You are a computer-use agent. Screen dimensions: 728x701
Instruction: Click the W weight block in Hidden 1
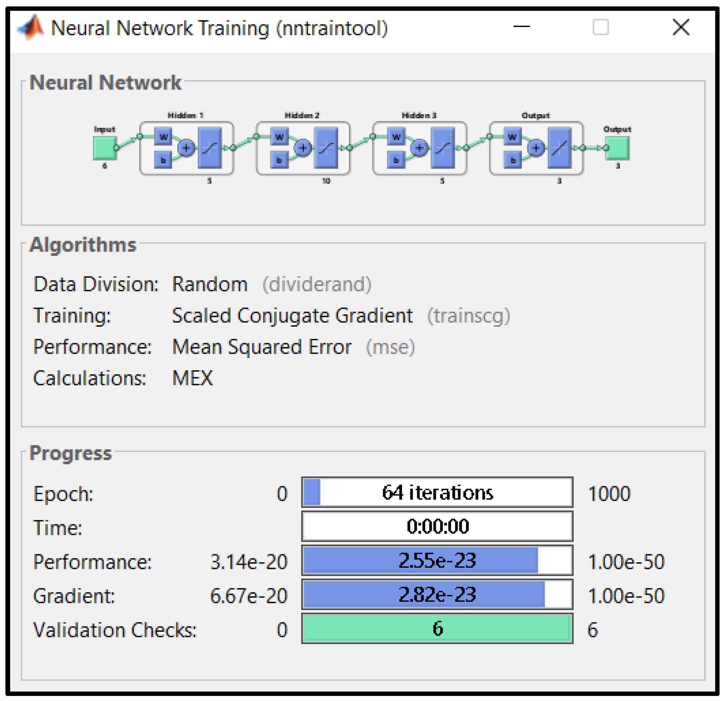[x=163, y=137]
